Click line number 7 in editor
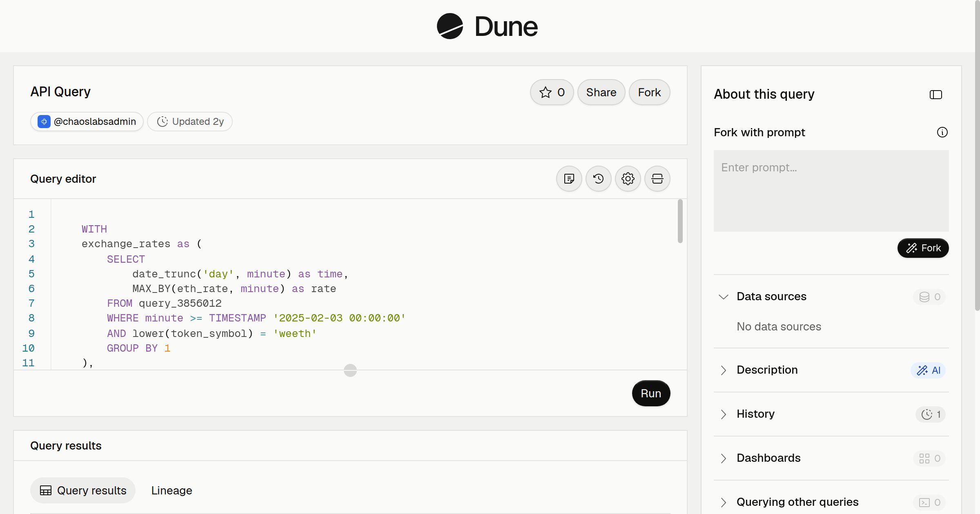 (31, 304)
